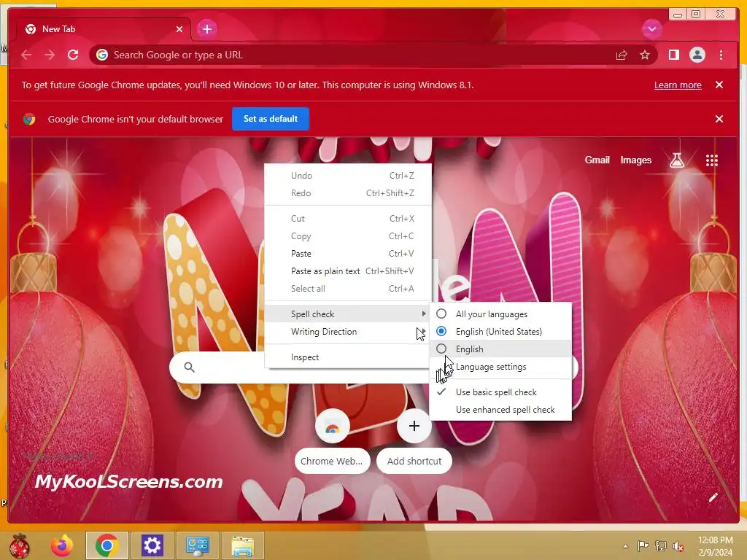Screen dimensions: 747x560
Task: Open the Control Panel taskbar icon
Action: coord(197,545)
